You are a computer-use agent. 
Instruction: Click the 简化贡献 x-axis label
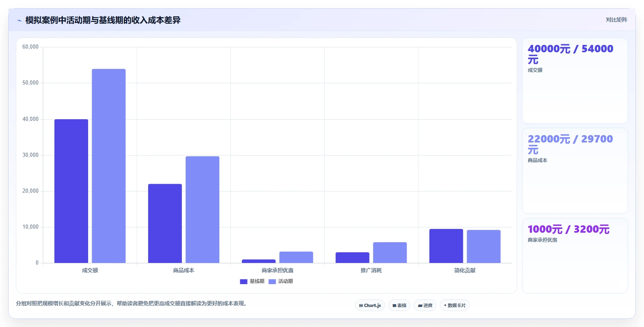pos(465,270)
